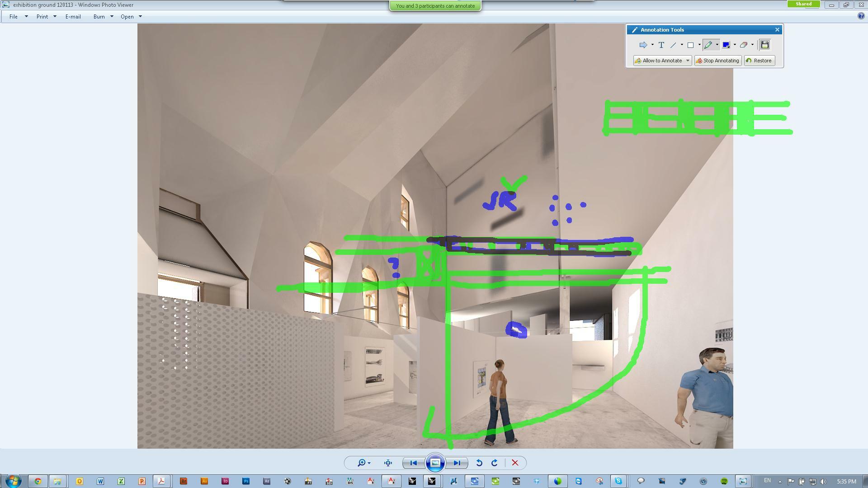This screenshot has height=488, width=868.
Task: Open Spotify from the taskbar
Action: point(724,481)
